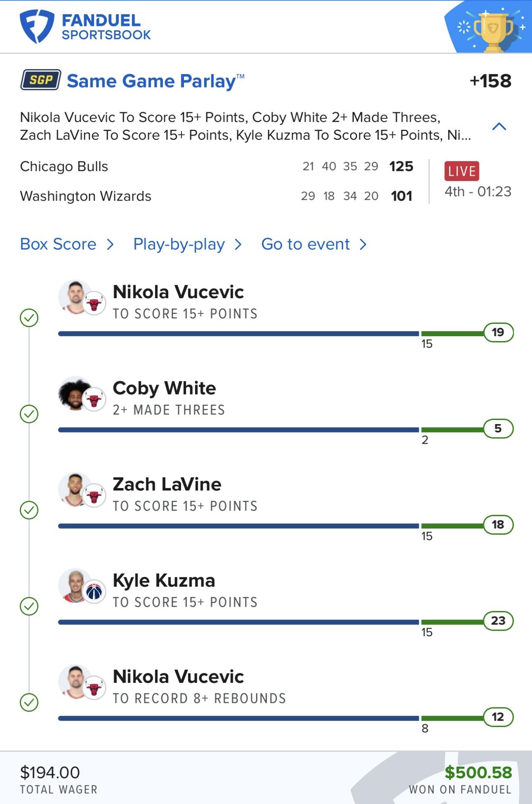Tap the $500.58 won on FanDuel amount
532x804 pixels.
478,772
